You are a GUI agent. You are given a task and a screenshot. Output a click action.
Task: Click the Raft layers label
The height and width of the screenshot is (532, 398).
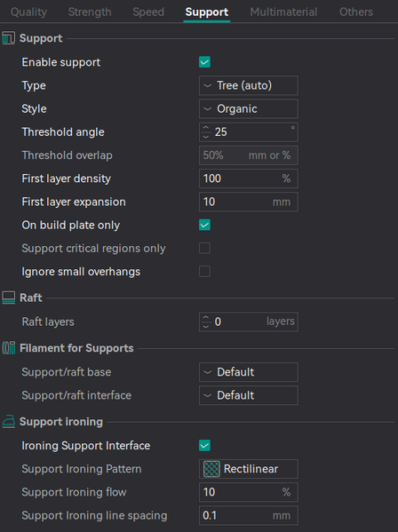pos(48,322)
